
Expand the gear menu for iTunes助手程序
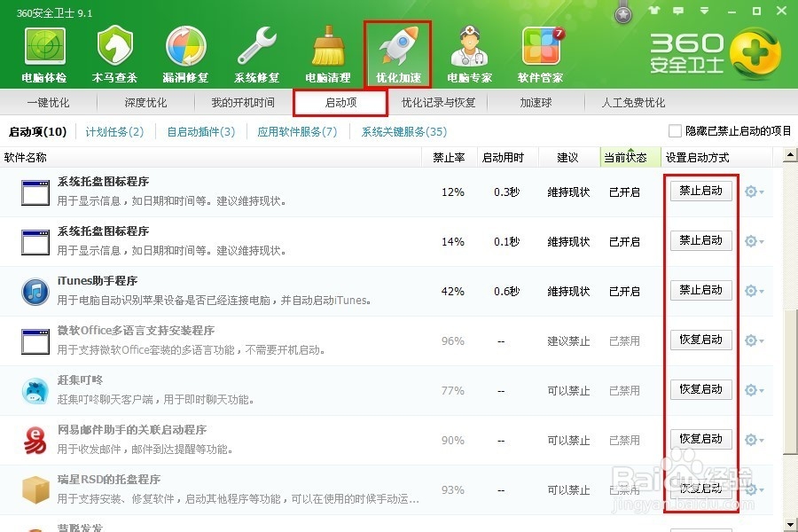click(752, 290)
